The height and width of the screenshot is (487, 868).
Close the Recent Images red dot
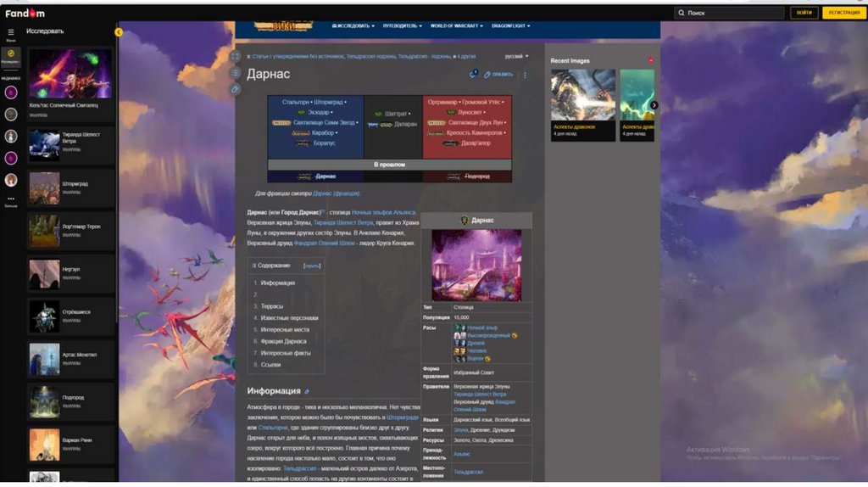coord(651,60)
